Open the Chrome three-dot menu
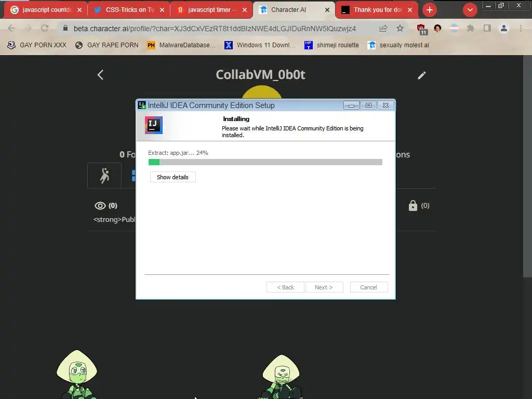 [x=521, y=29]
